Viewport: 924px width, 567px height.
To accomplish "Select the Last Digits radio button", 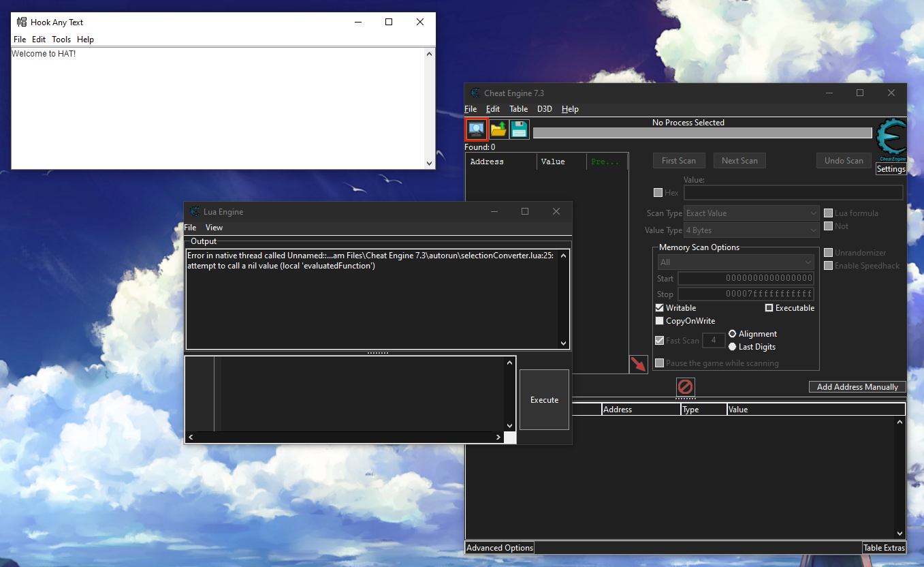I will (731, 346).
